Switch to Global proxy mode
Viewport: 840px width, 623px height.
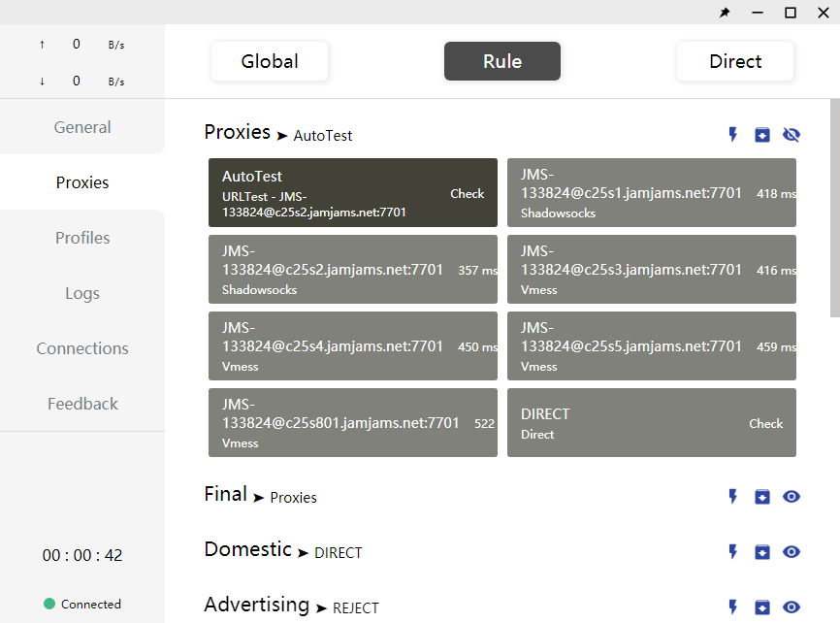(x=270, y=61)
